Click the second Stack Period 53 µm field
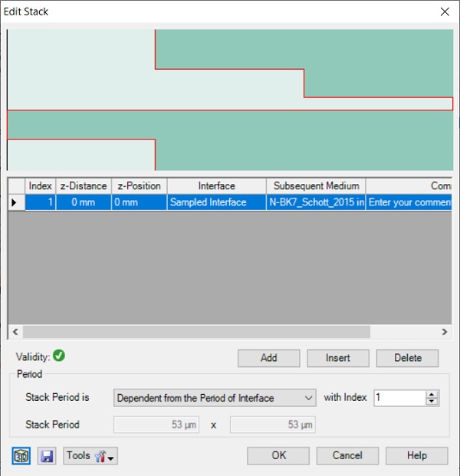 273,425
